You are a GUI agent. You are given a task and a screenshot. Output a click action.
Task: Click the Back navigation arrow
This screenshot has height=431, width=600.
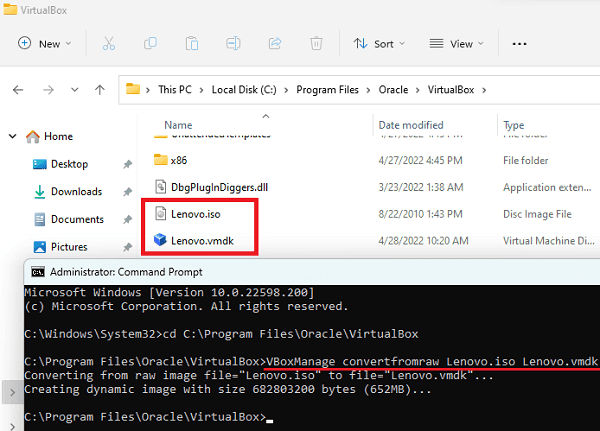[x=18, y=89]
